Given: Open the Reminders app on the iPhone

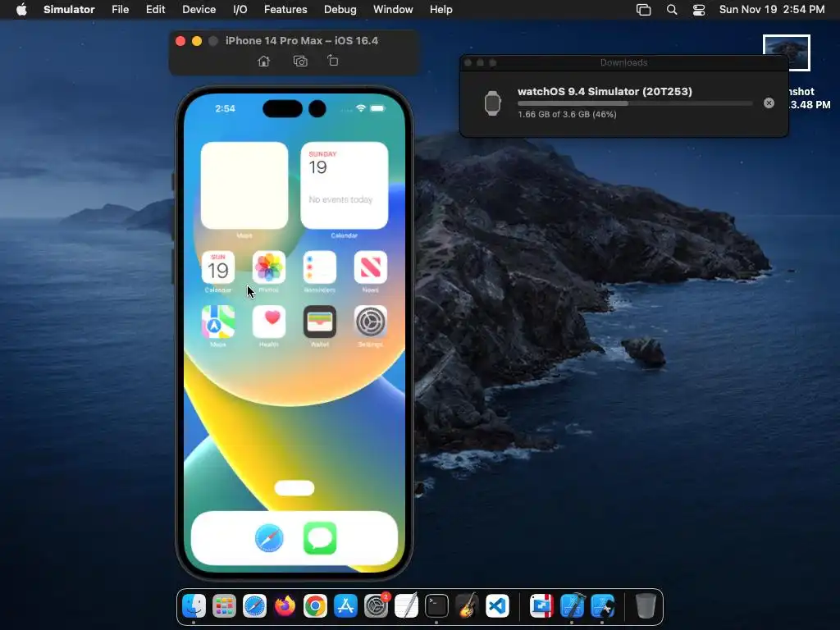Looking at the screenshot, I should pyautogui.click(x=319, y=267).
